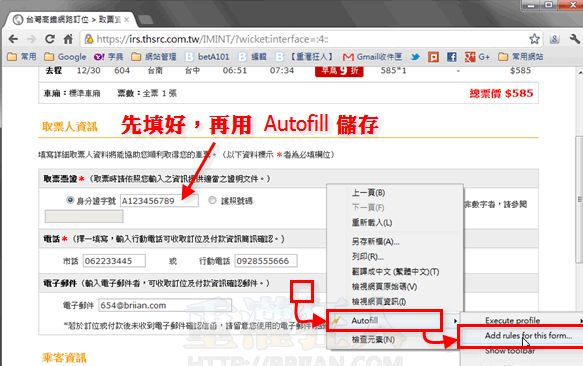Open the Facebook bookmark icon
Viewport: 583px width, 366px height.
[451, 57]
